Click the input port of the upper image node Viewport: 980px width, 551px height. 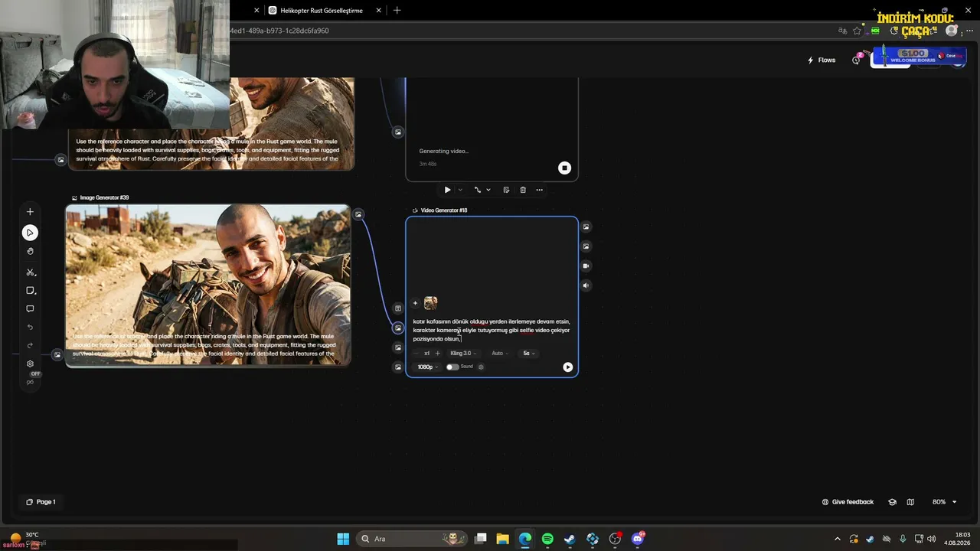pos(60,160)
